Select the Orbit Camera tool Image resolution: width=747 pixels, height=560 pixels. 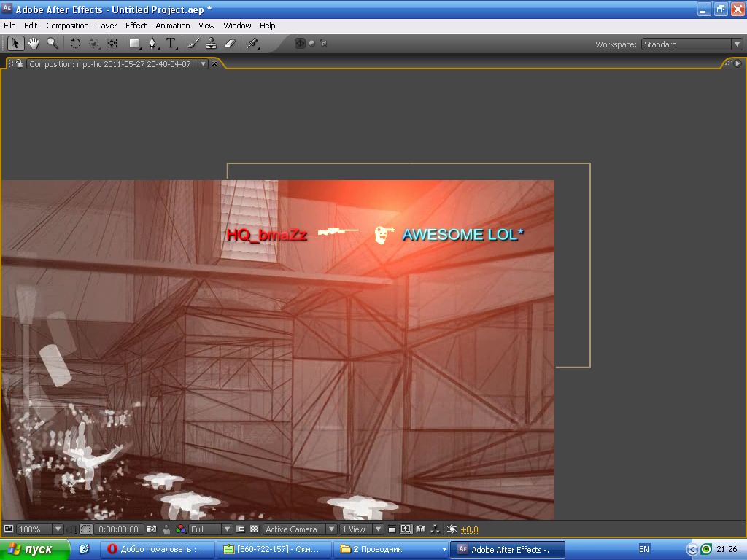(x=94, y=43)
